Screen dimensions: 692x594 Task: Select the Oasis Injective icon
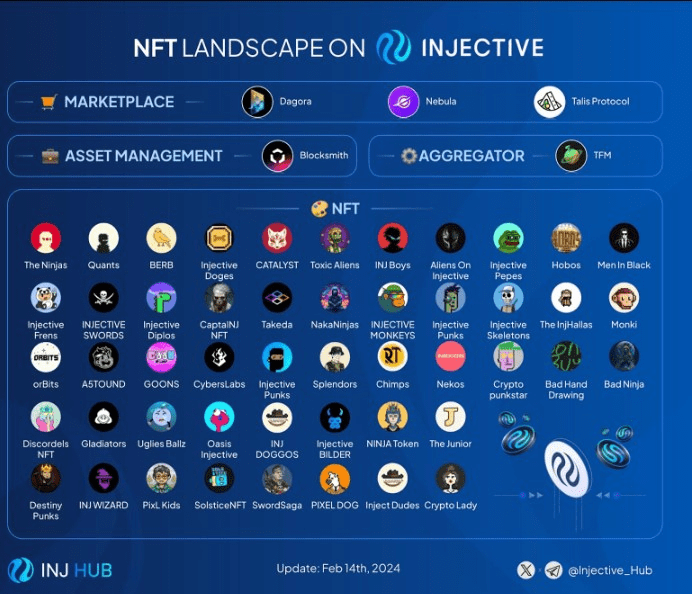click(219, 417)
